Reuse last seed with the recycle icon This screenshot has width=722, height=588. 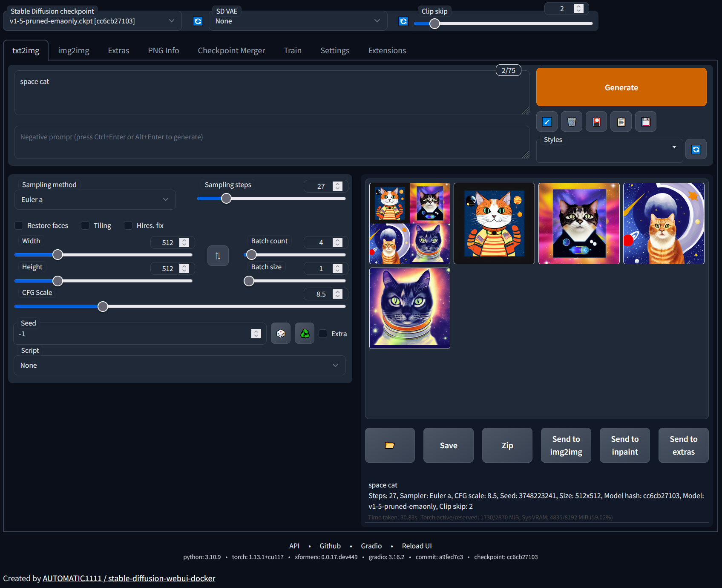[304, 333]
